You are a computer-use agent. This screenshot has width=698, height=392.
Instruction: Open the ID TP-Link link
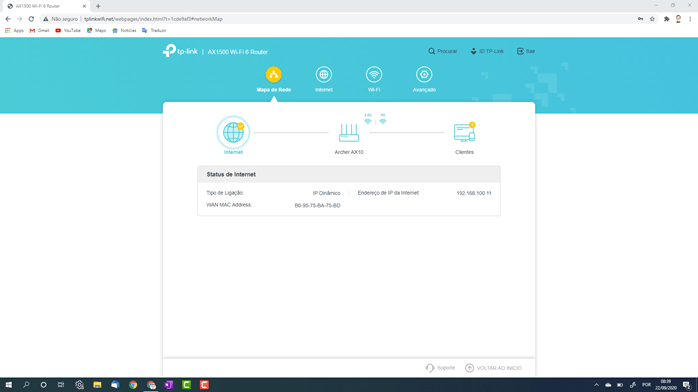tap(487, 51)
